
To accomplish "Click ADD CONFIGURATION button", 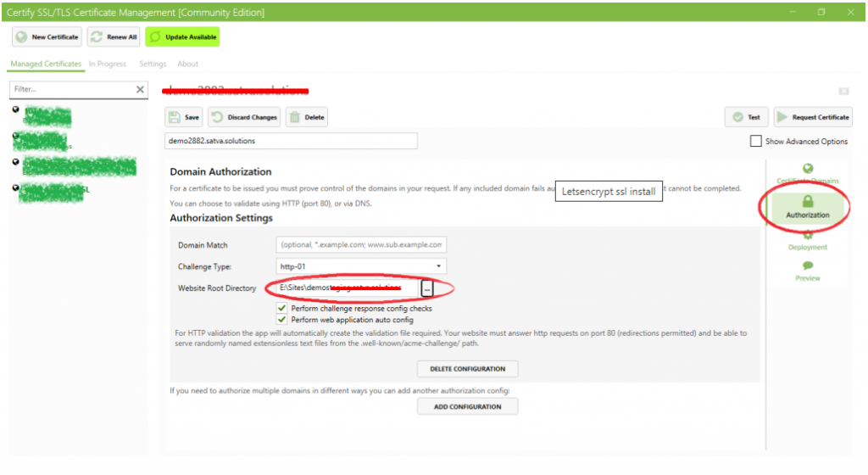I will [468, 407].
